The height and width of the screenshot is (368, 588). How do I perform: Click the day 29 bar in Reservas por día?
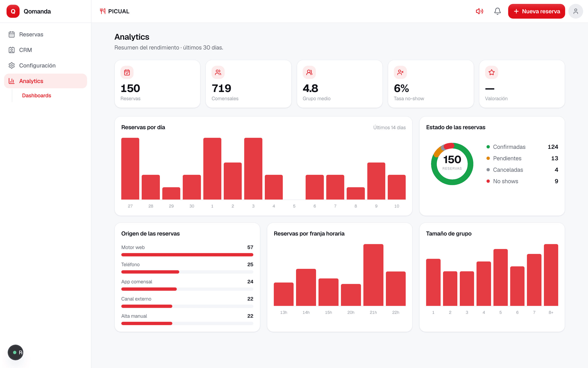click(171, 193)
